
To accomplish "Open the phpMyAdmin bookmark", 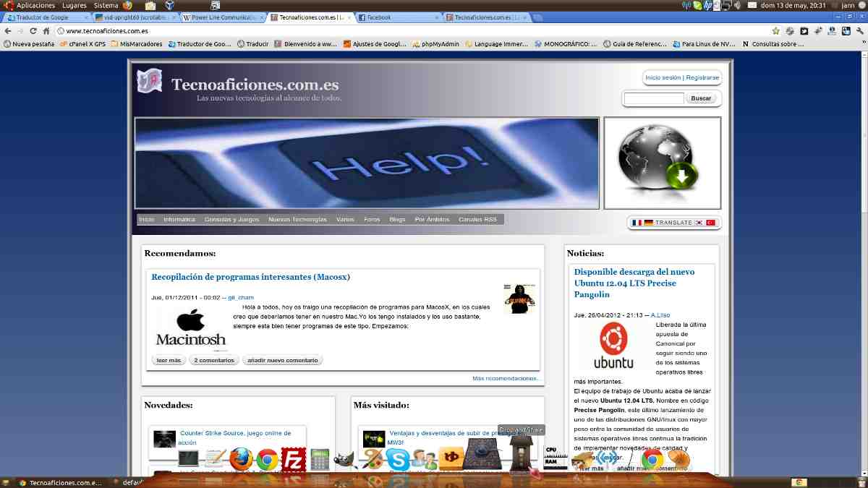I will pyautogui.click(x=437, y=44).
